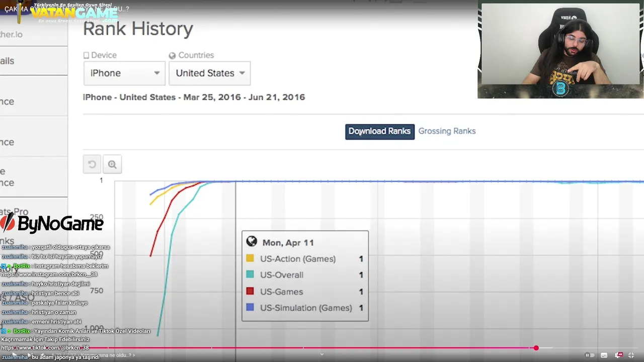
Task: Click the 'US-Games' label in the tooltip
Action: point(281,292)
